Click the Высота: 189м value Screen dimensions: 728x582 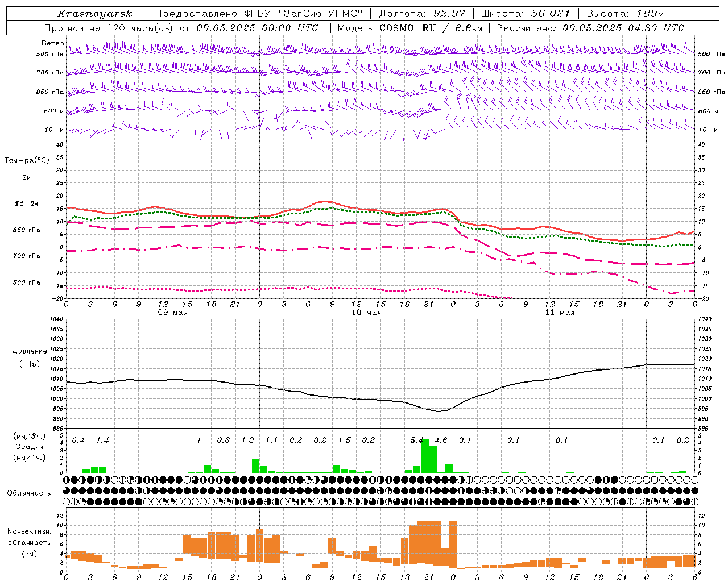pos(625,14)
